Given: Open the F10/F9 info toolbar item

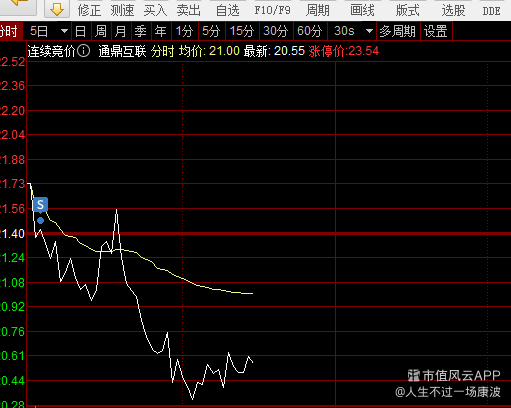Looking at the screenshot, I should tap(272, 10).
